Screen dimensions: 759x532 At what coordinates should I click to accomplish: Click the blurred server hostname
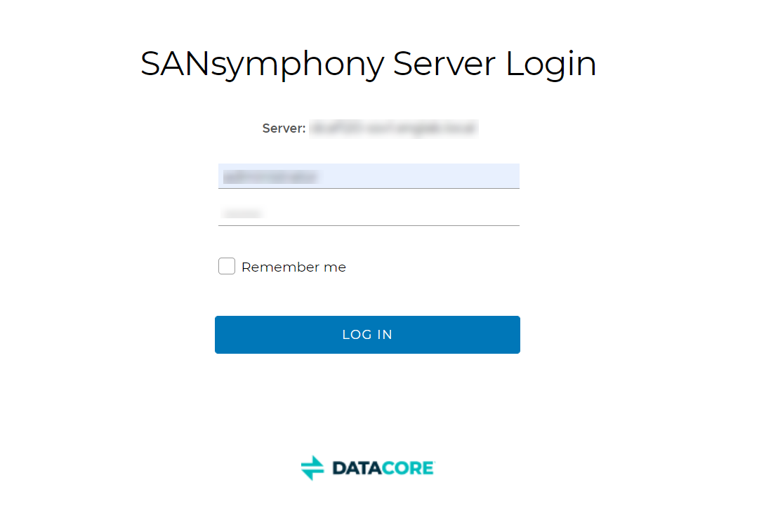point(393,128)
